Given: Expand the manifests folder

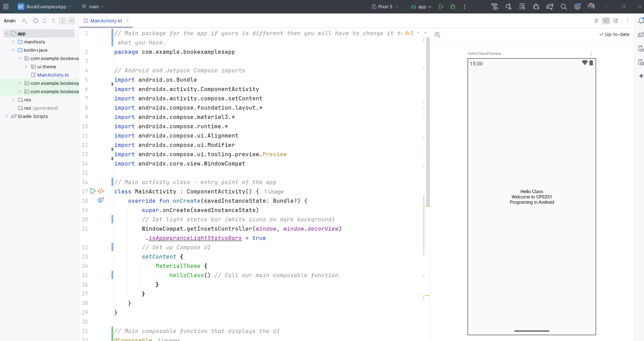Looking at the screenshot, I should pos(13,42).
